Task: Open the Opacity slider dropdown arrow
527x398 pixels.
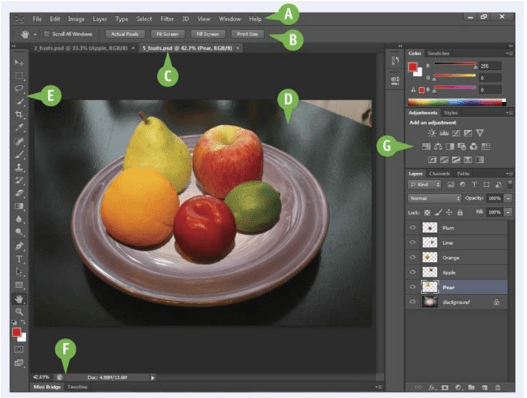Action: [x=509, y=198]
